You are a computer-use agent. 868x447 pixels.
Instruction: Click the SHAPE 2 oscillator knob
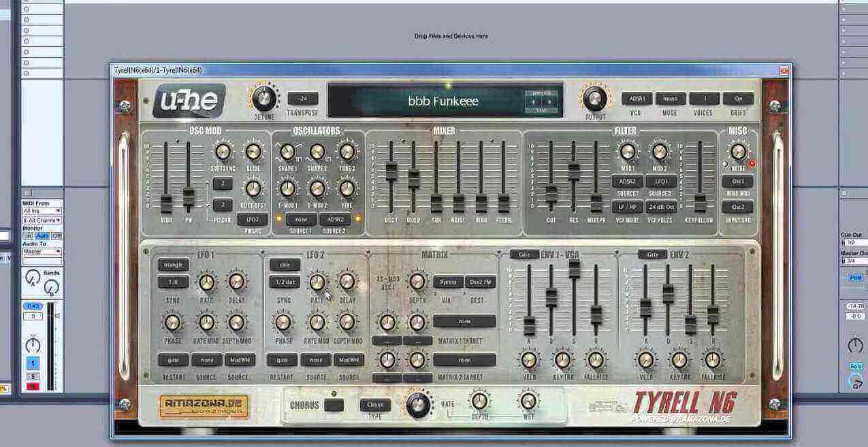click(317, 152)
